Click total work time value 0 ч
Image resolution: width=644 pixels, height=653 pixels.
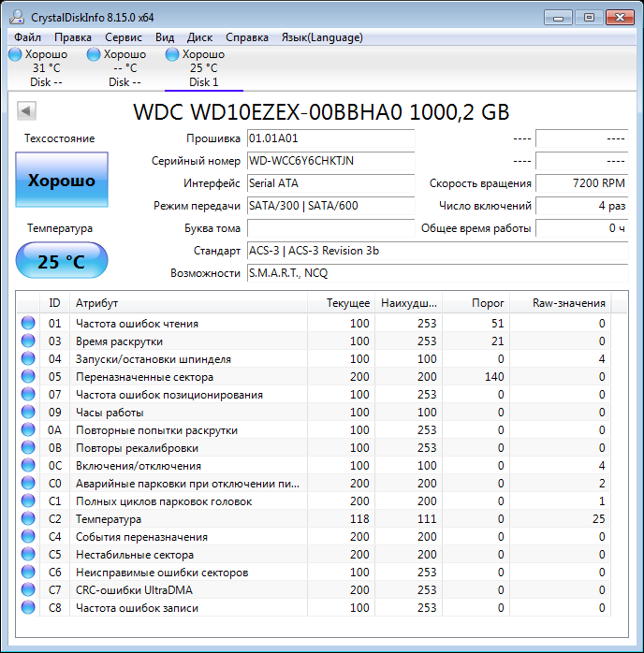point(582,228)
